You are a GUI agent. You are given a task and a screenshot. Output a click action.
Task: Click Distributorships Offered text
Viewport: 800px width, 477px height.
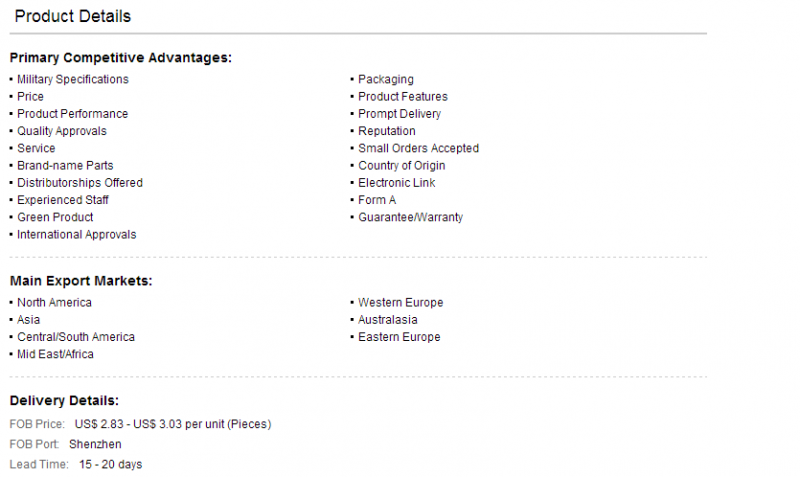coord(80,183)
